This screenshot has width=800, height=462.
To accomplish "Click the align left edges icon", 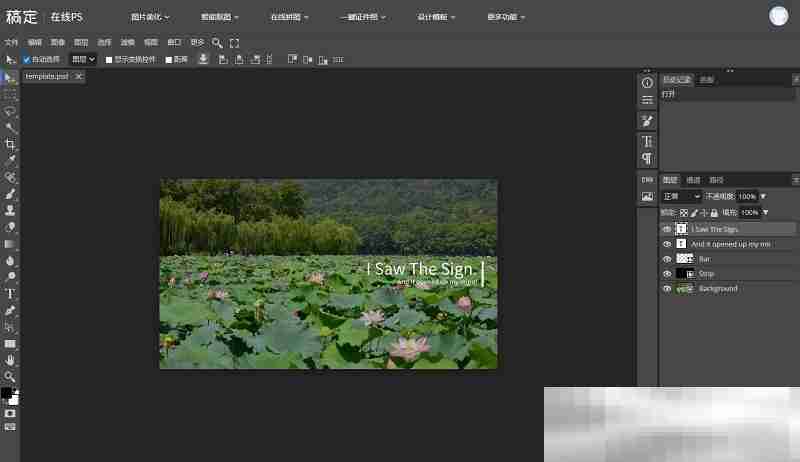I will 223,60.
